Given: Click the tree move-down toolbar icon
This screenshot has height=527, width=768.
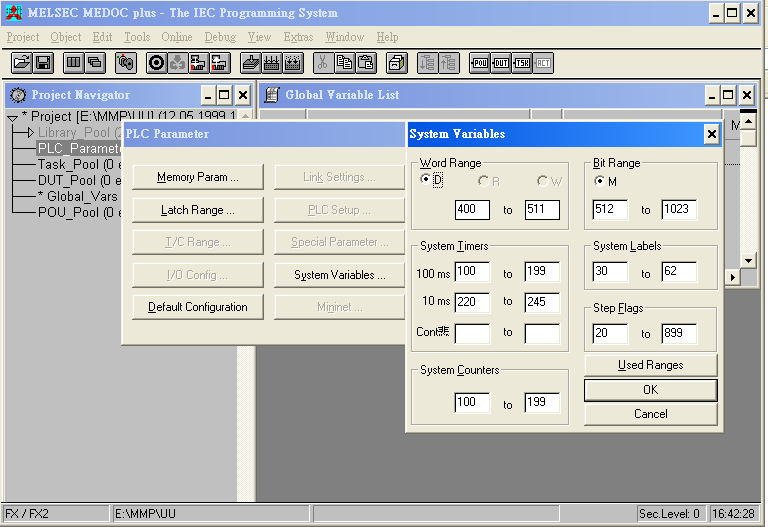Looking at the screenshot, I should 428,63.
